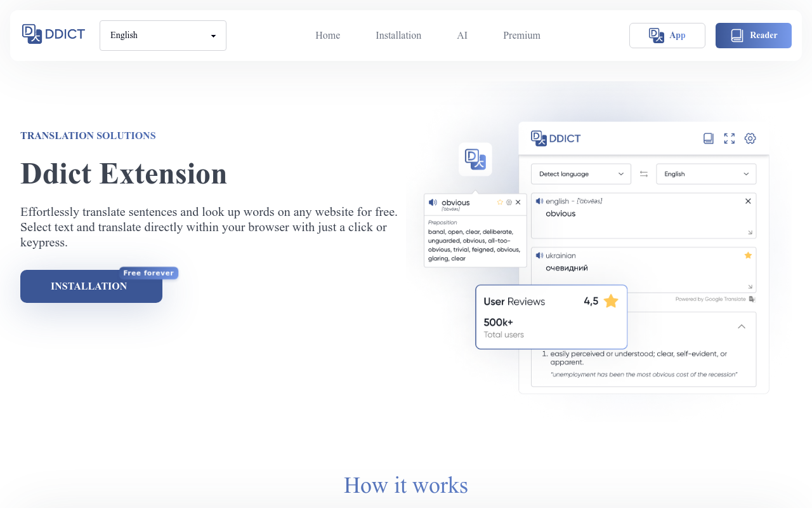The image size is (812, 508).
Task: Click the unemployment example sentence
Action: pyautogui.click(x=643, y=375)
